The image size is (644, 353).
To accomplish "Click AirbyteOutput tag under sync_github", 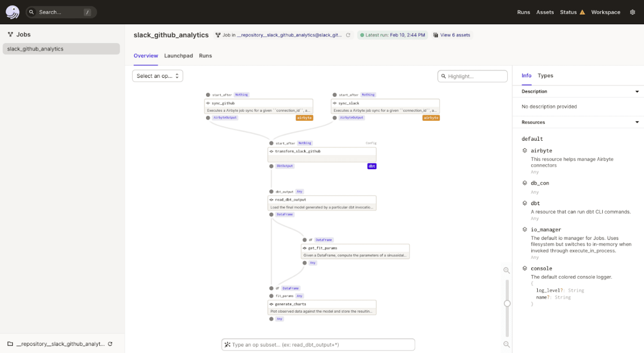I will pyautogui.click(x=225, y=117).
